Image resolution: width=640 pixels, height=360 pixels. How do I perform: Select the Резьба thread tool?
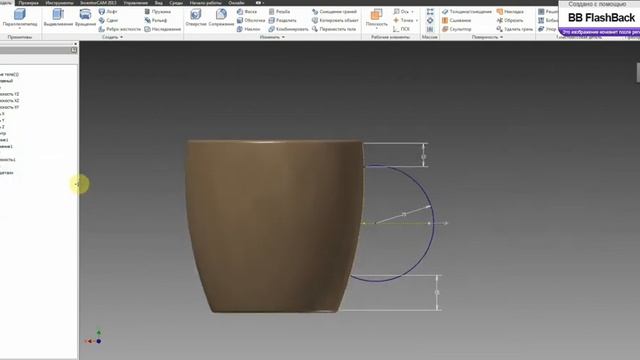[279, 12]
